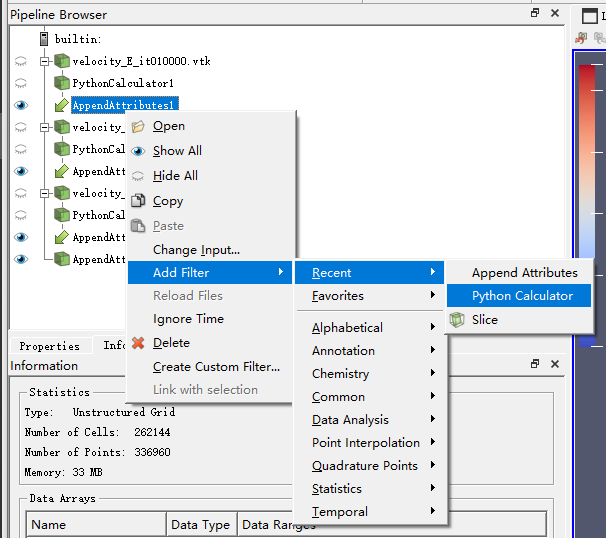Expand the Annotation submenu

coord(369,351)
